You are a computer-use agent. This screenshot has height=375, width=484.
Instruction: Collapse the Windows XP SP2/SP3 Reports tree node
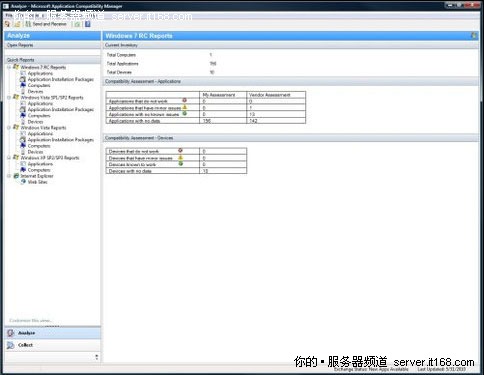click(9, 158)
